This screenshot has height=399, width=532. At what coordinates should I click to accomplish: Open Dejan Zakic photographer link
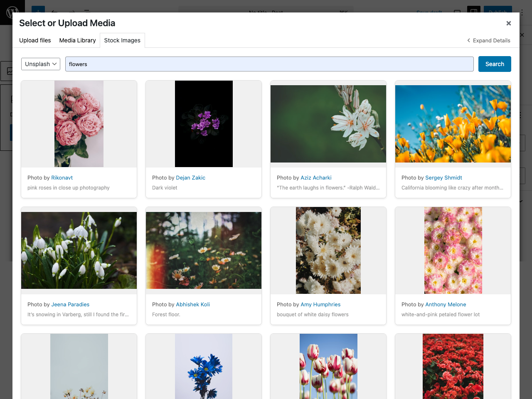[190, 177]
